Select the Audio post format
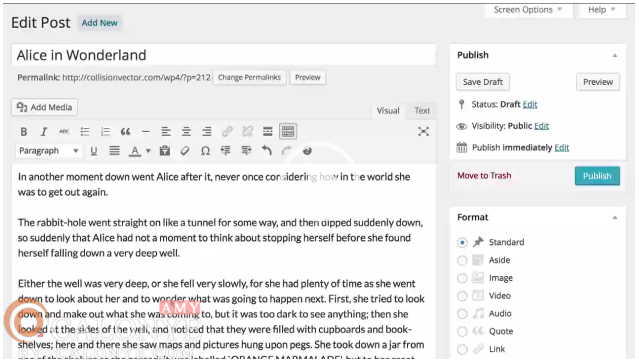This screenshot has width=639, height=364. (462, 314)
